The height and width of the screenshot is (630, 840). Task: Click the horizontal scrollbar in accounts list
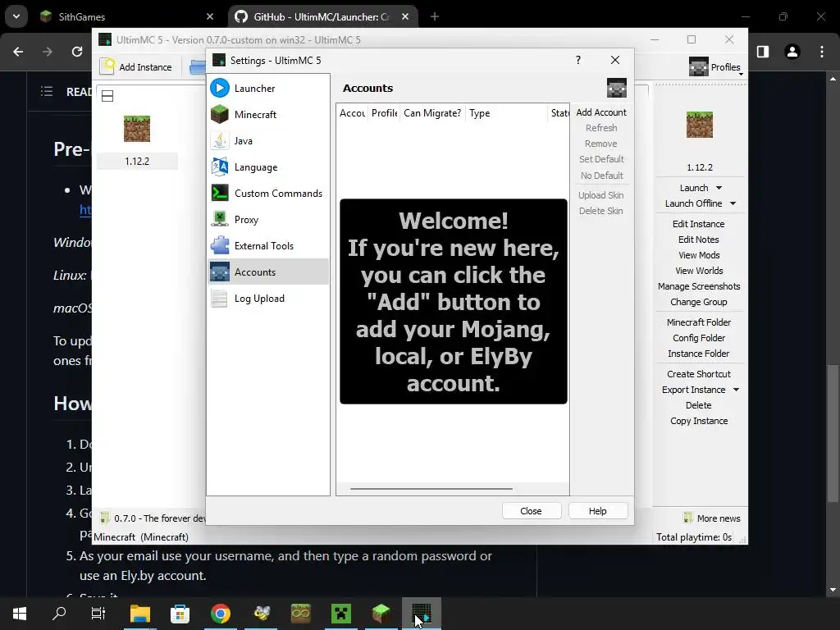coord(431,489)
